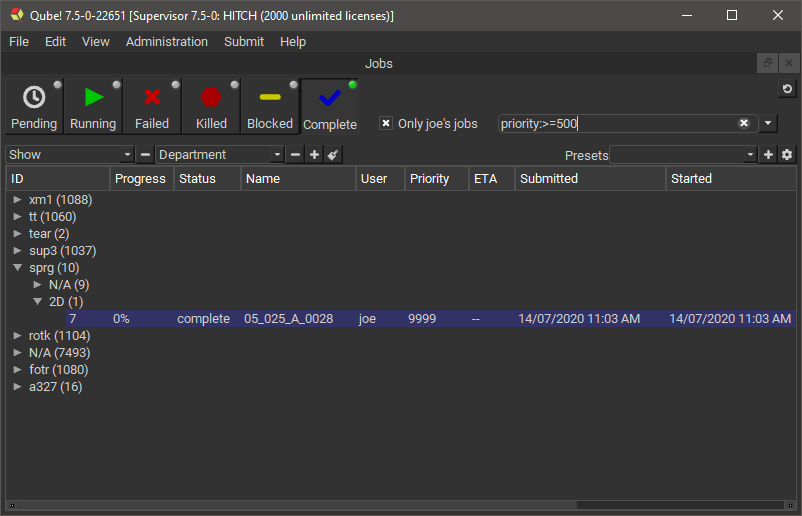Toggle the Failed jobs filter

[152, 106]
